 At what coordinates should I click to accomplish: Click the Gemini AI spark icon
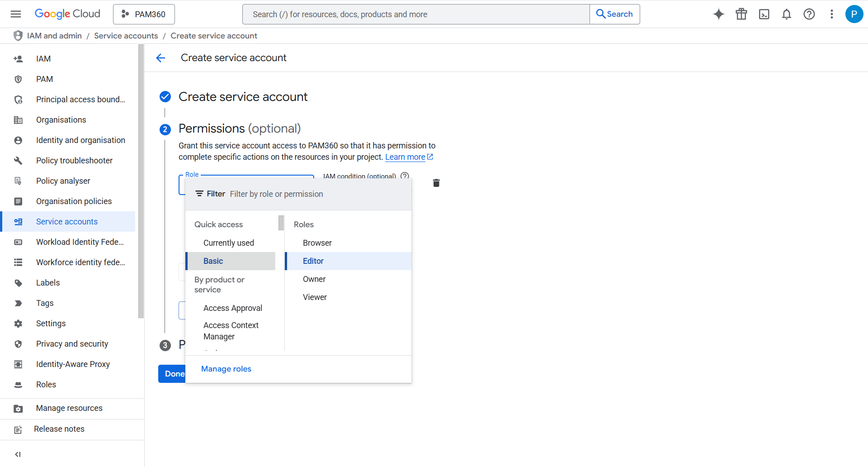[718, 14]
